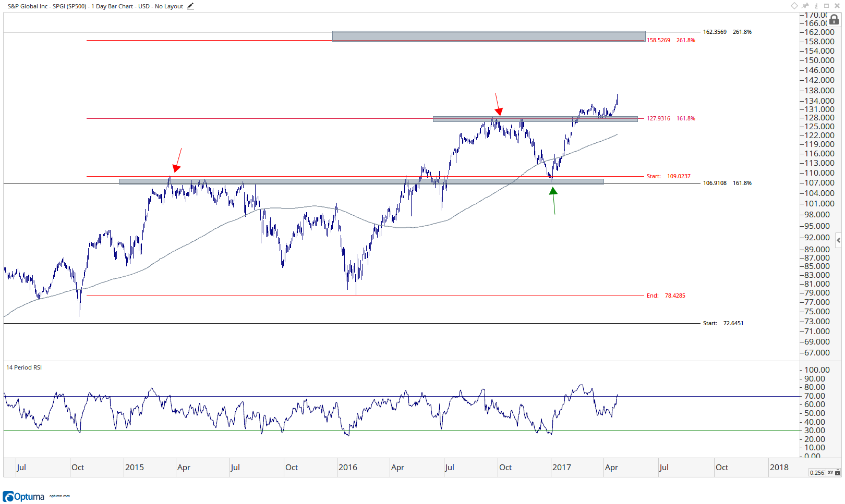Click the chart title 'S&P Global Inc - SPGI'
845x504 pixels.
point(37,6)
